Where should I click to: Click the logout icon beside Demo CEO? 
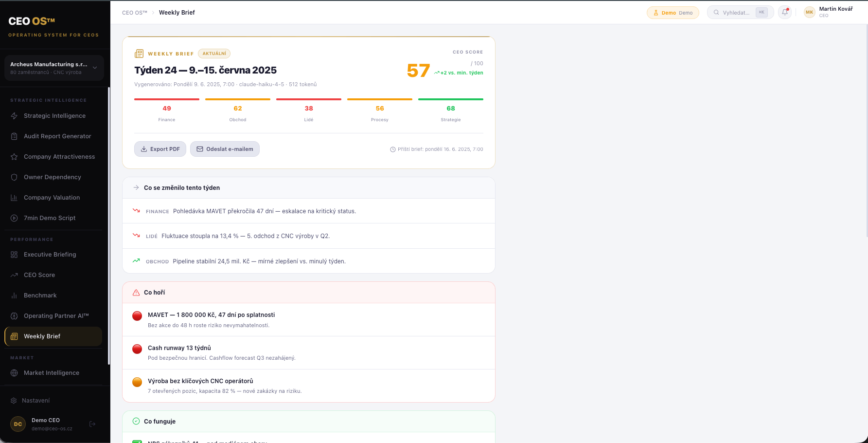(x=92, y=424)
